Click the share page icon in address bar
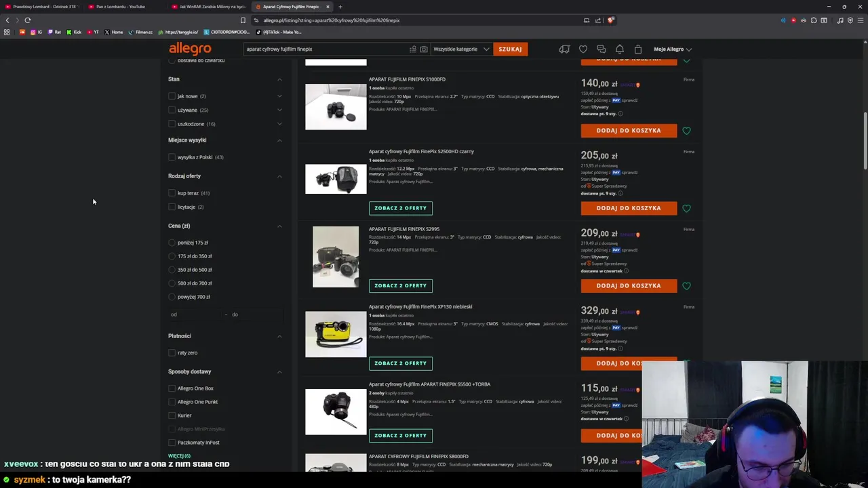Image resolution: width=868 pixels, height=488 pixels. [x=598, y=20]
